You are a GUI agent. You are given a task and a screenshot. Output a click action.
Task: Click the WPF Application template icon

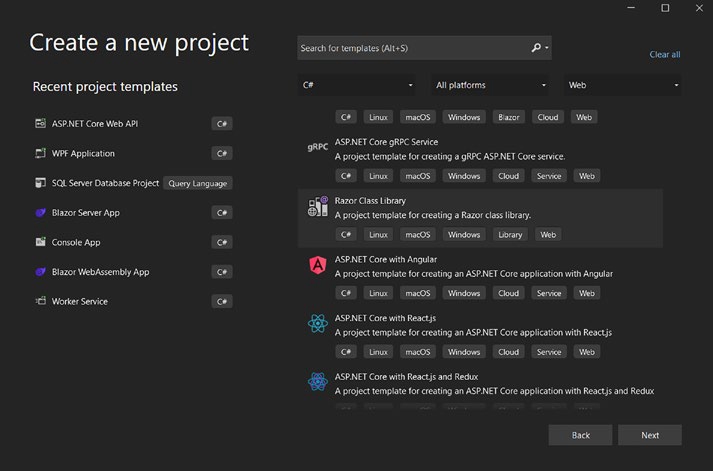pos(40,153)
